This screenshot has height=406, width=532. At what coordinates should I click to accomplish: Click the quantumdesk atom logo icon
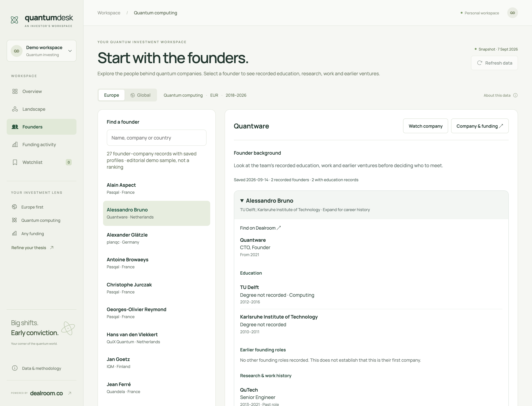(15, 20)
